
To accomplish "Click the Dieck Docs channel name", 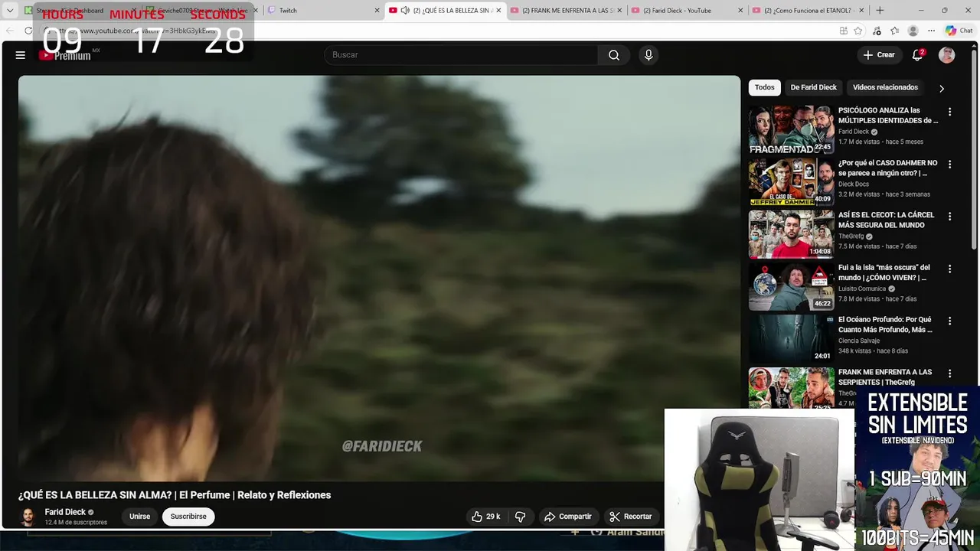I will point(854,184).
